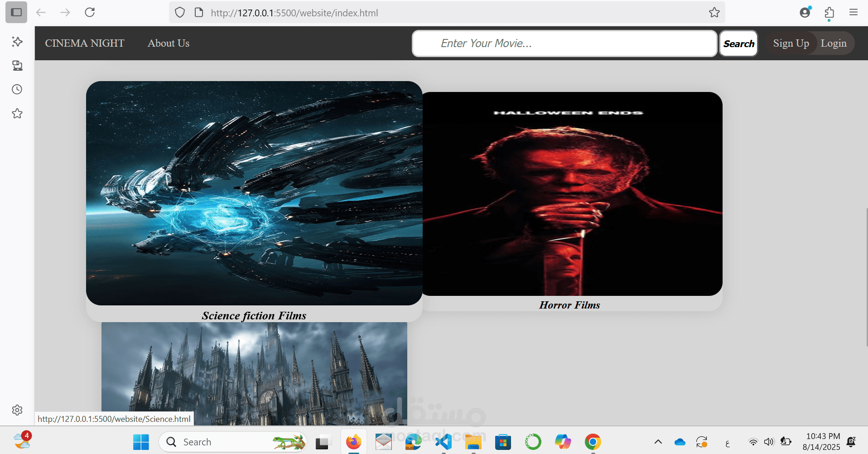Show synced tabs in the sidebar
Screen dimensions: 868x454
17,66
